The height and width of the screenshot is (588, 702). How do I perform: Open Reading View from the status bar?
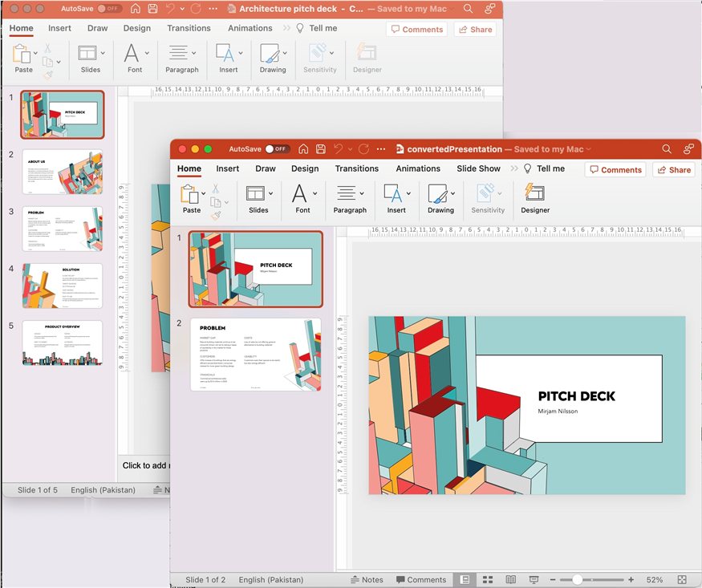tap(510, 579)
